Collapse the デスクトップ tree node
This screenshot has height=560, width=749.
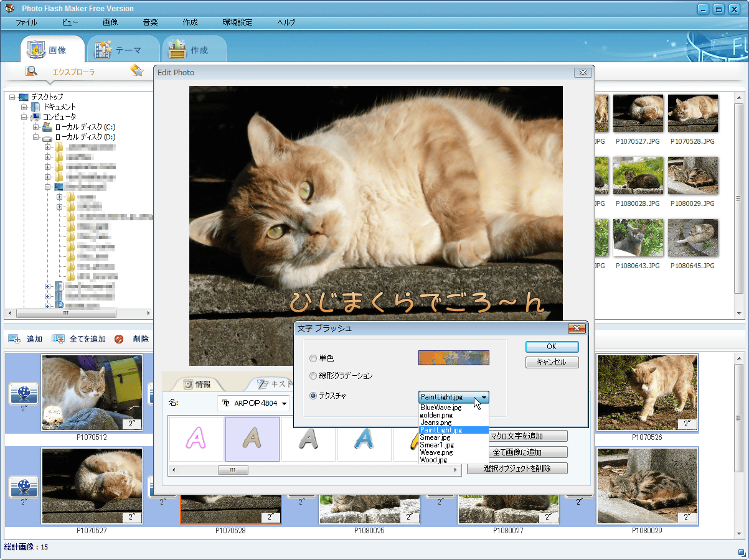click(x=12, y=97)
